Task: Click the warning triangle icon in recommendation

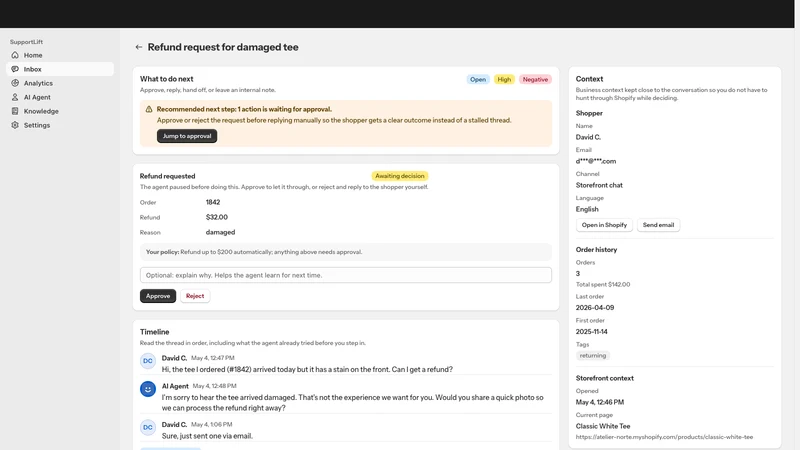Action: click(x=149, y=109)
